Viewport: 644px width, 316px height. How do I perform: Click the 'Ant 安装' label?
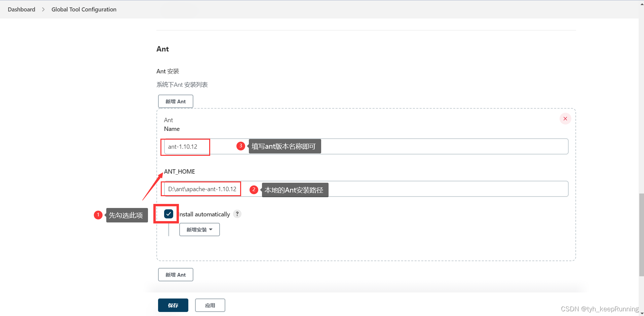pos(168,71)
